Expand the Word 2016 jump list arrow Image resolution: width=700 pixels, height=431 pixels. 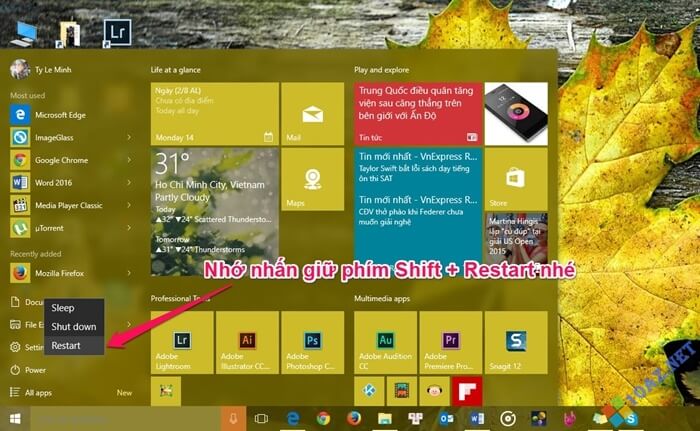point(129,183)
